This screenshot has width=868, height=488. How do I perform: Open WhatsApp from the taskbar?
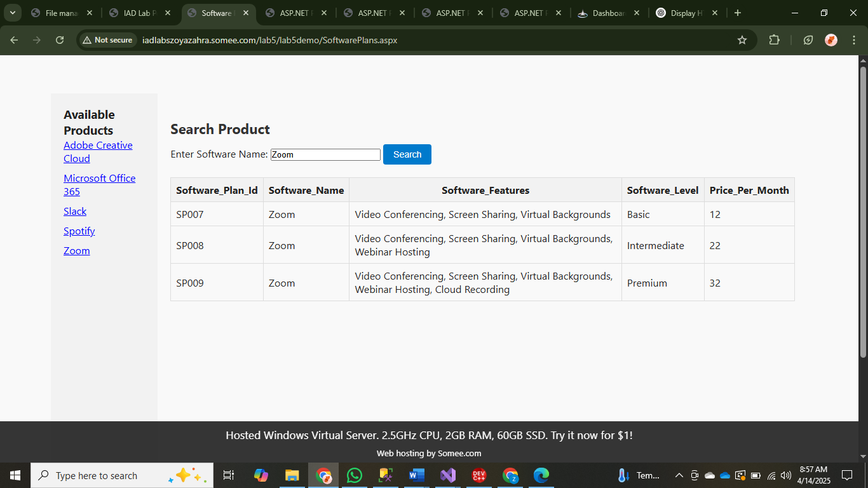(x=355, y=475)
